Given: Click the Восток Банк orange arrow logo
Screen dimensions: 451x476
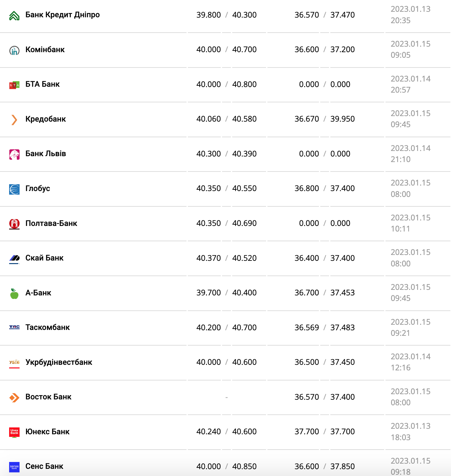Looking at the screenshot, I should click(14, 397).
